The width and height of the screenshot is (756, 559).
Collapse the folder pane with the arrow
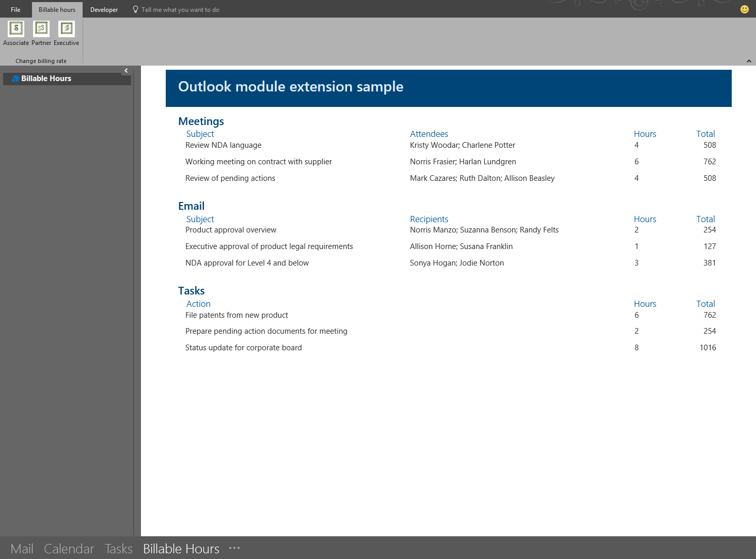126,70
